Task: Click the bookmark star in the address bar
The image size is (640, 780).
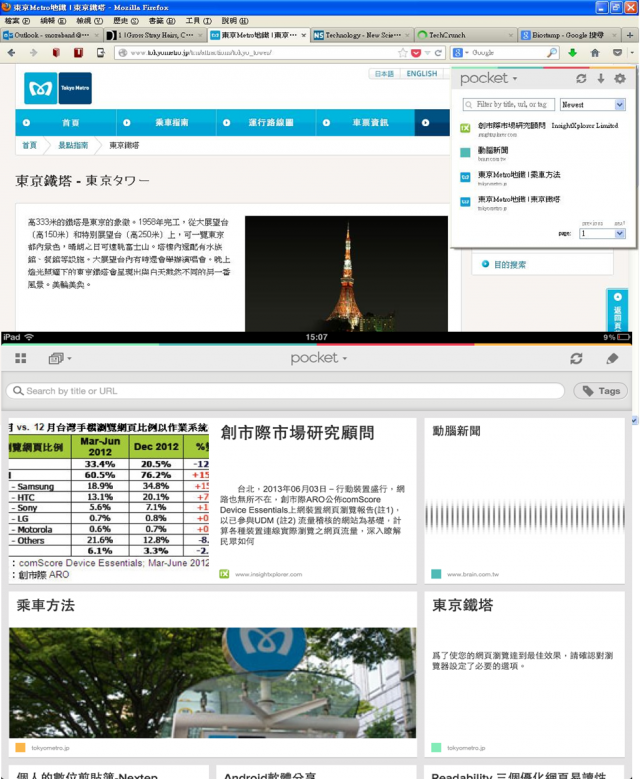Action: (402, 53)
